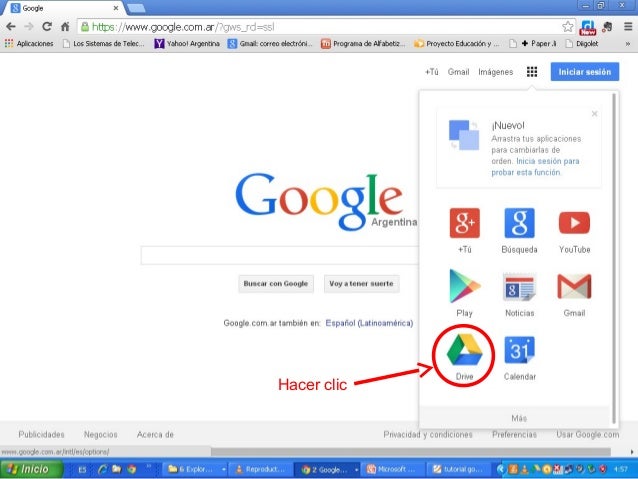Switch to the Reproduct... taskbar item
The image size is (638, 479).
tap(260, 469)
